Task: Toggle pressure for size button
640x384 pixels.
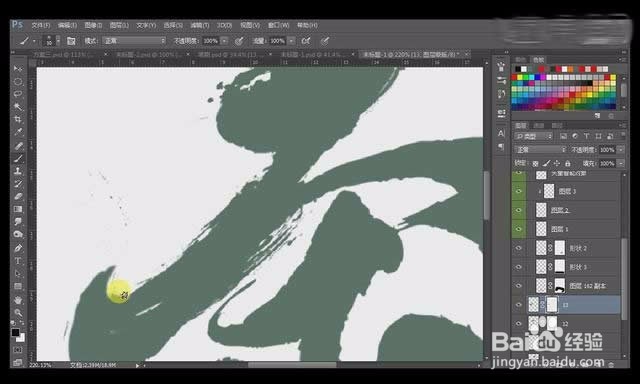Action: pos(325,41)
